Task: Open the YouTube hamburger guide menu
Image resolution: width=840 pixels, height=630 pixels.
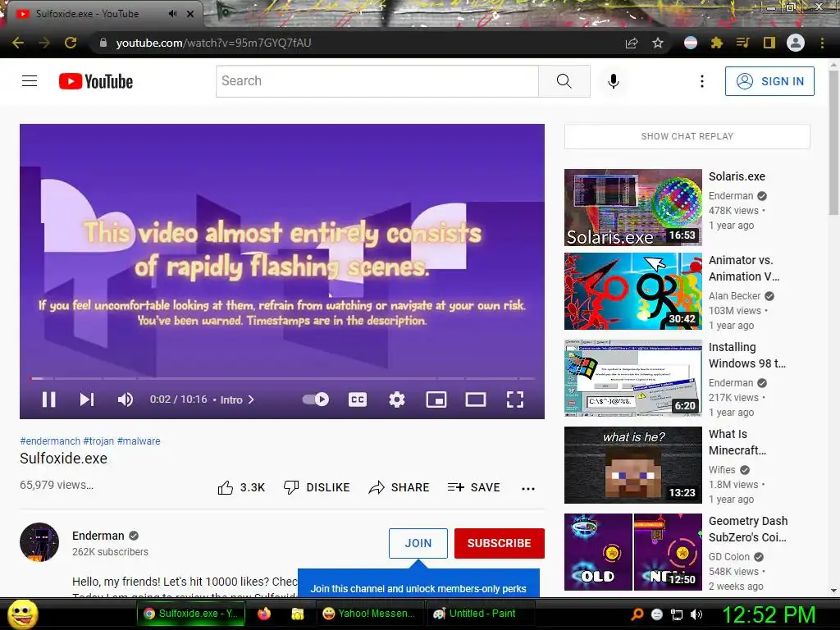Action: (x=30, y=81)
